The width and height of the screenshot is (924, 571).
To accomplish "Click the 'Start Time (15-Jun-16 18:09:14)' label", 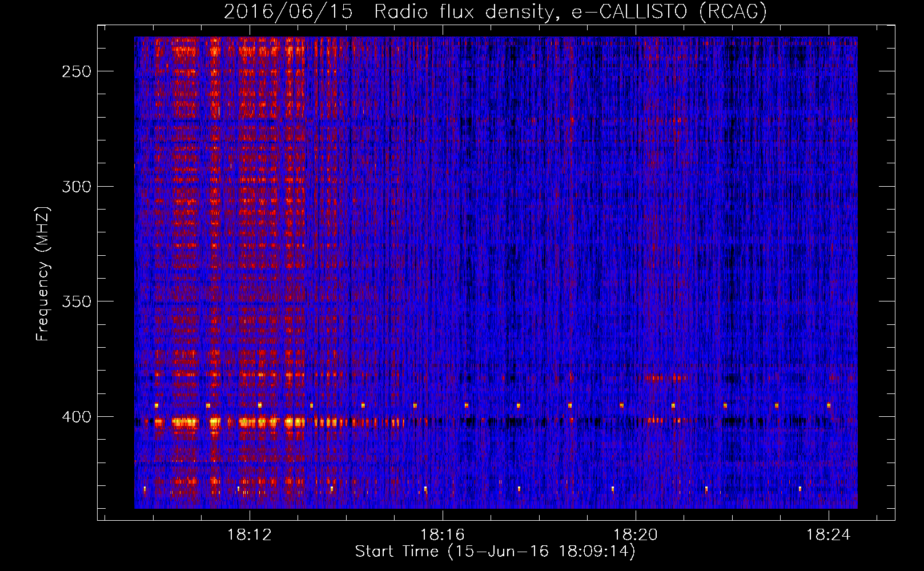I will [495, 552].
